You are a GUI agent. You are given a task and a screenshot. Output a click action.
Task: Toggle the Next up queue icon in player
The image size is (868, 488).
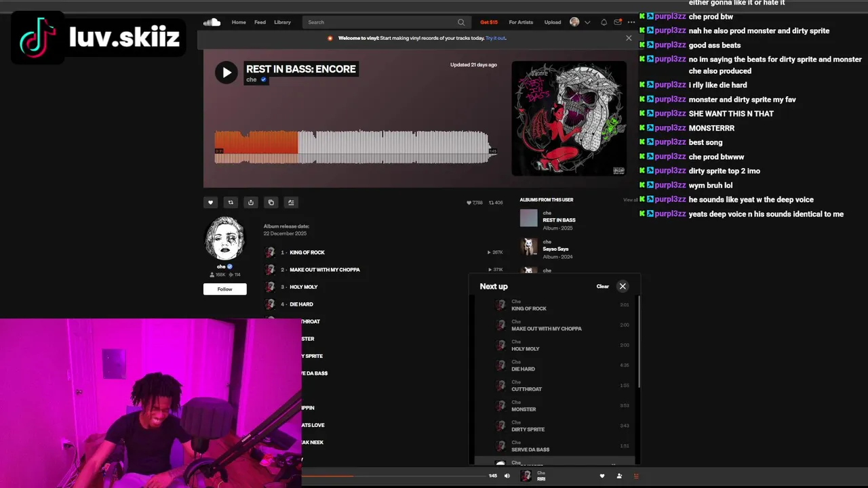[x=636, y=476]
